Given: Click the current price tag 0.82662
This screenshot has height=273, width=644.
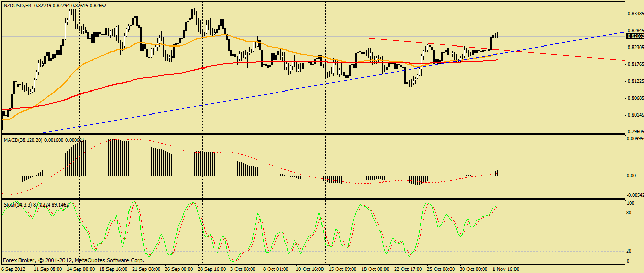Looking at the screenshot, I should (635, 36).
